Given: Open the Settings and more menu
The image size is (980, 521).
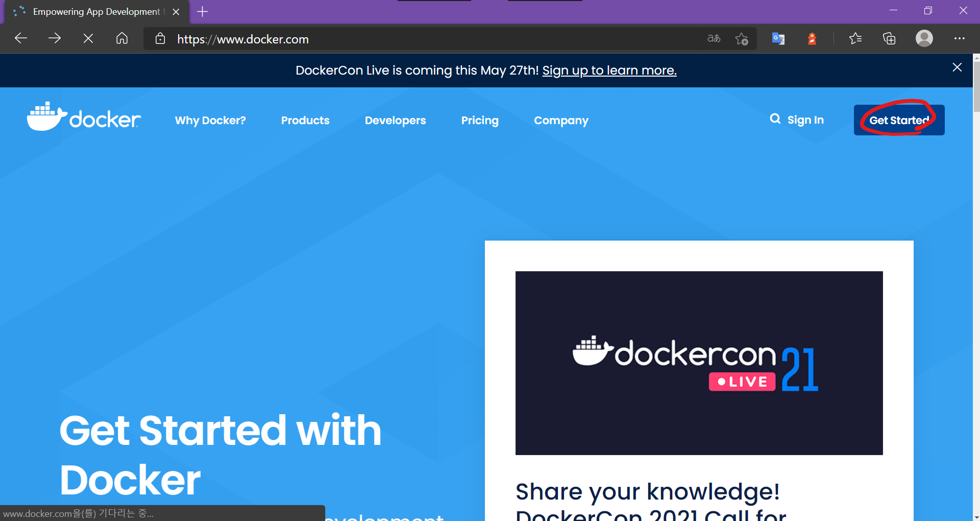Looking at the screenshot, I should click(960, 38).
